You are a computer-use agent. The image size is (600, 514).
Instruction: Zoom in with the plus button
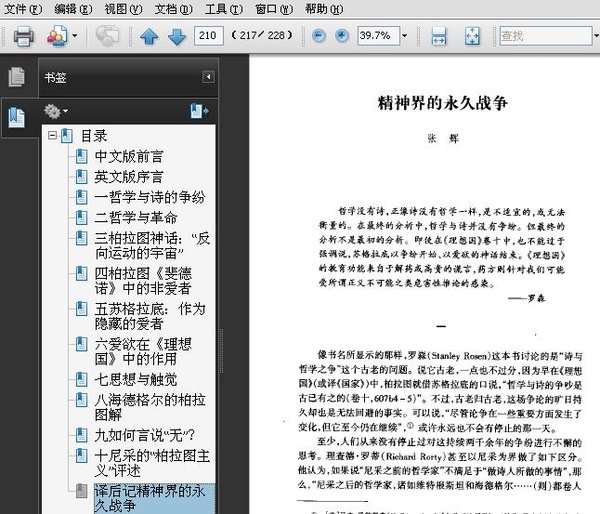point(342,36)
